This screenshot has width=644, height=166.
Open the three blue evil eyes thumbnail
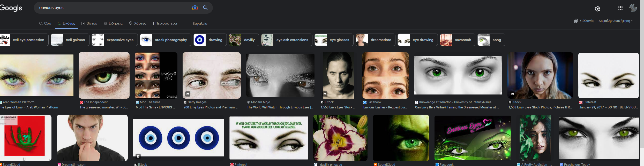click(x=178, y=138)
